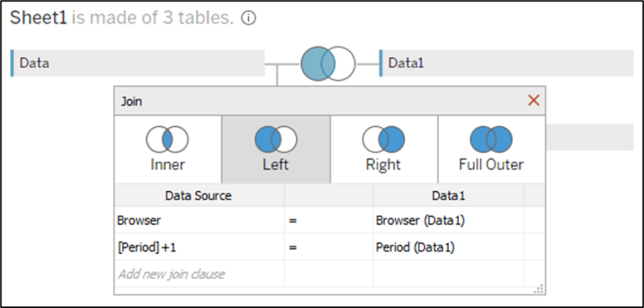Change the equals operator for Browser clause
This screenshot has height=308, width=644.
[329, 220]
